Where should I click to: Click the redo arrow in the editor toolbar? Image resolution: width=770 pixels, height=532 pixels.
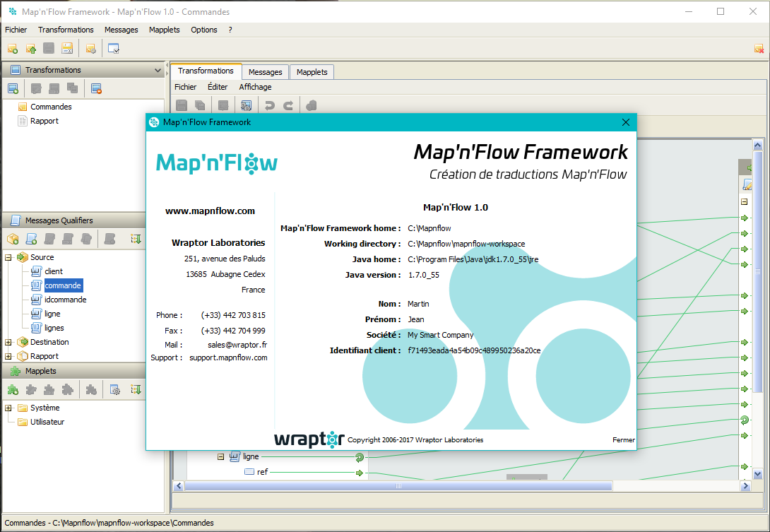click(288, 105)
